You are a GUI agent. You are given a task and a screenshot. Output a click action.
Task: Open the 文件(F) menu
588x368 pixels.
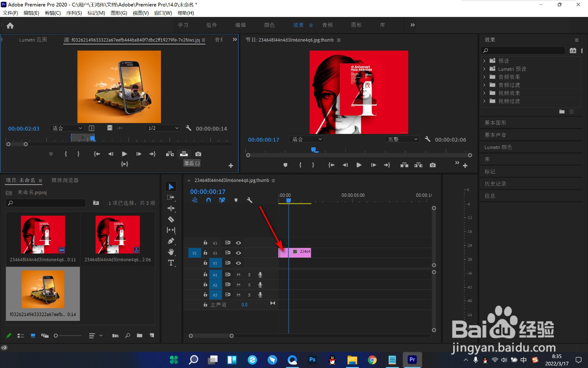pyautogui.click(x=11, y=13)
